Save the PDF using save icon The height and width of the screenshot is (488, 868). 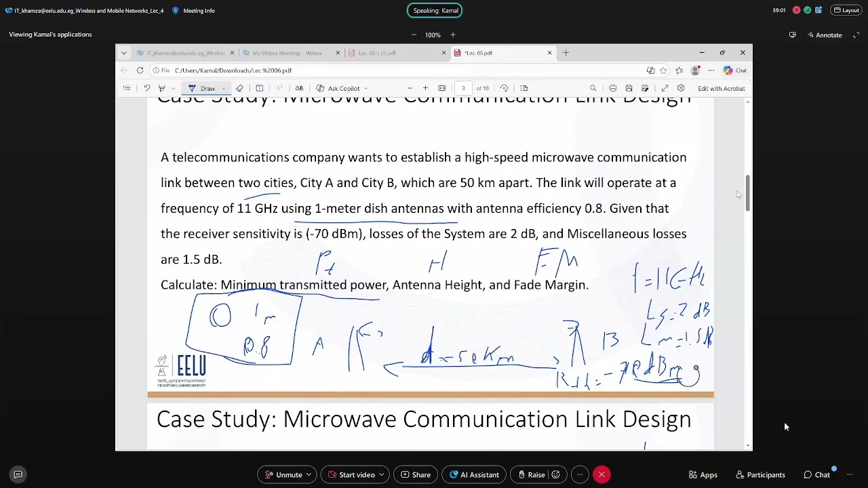(629, 88)
